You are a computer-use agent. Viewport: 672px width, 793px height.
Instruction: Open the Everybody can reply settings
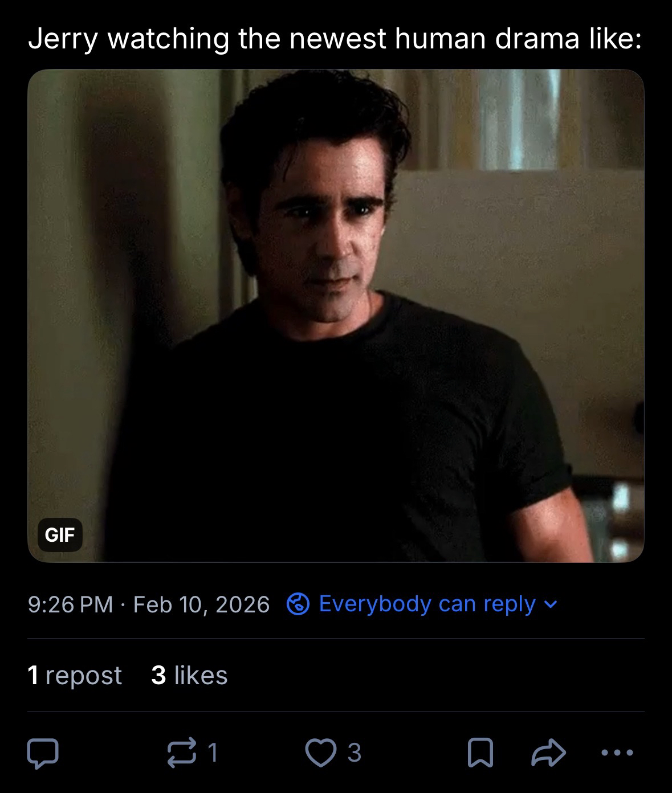click(x=427, y=604)
